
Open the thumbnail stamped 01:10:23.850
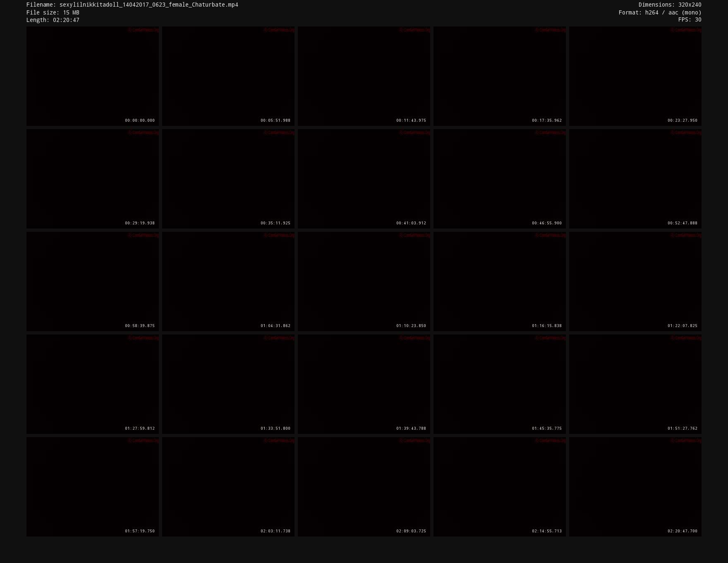(364, 281)
